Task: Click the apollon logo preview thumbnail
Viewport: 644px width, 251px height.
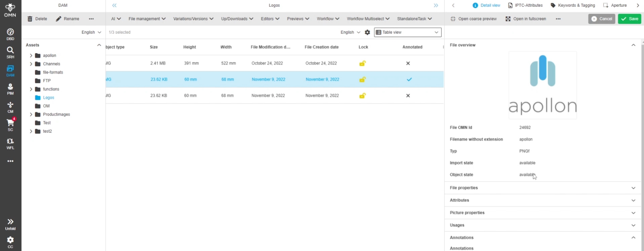Action: coord(543,85)
